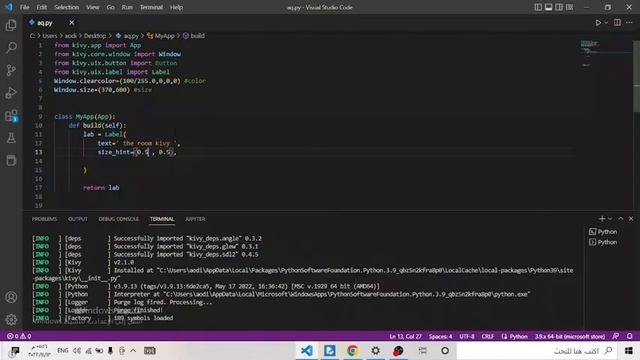640x360 pixels.
Task: Open notifications bell in status bar
Action: (x=629, y=336)
